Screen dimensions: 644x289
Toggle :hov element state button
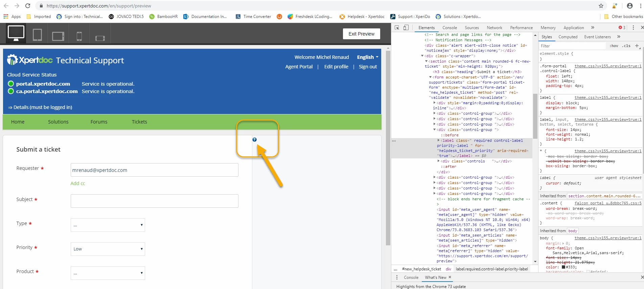(x=614, y=46)
